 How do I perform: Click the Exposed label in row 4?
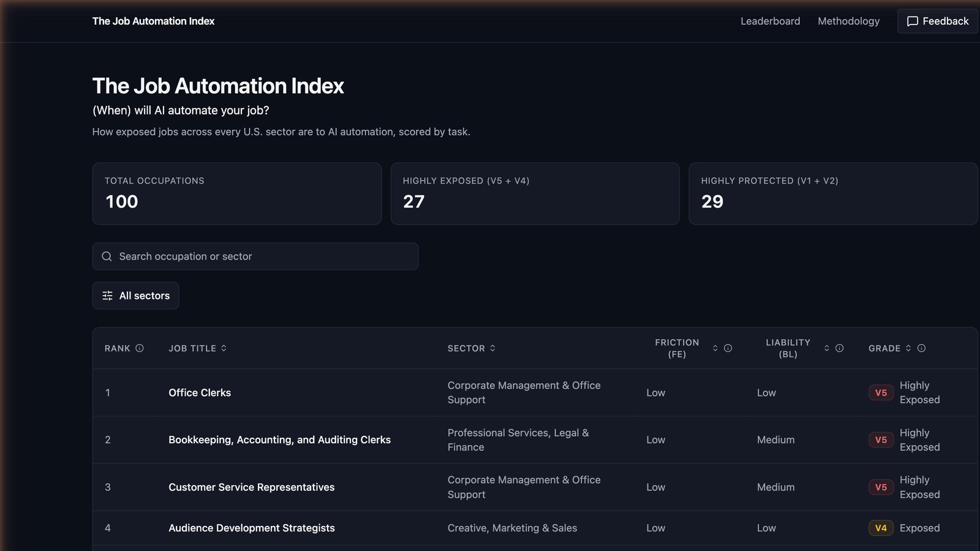coord(919,528)
